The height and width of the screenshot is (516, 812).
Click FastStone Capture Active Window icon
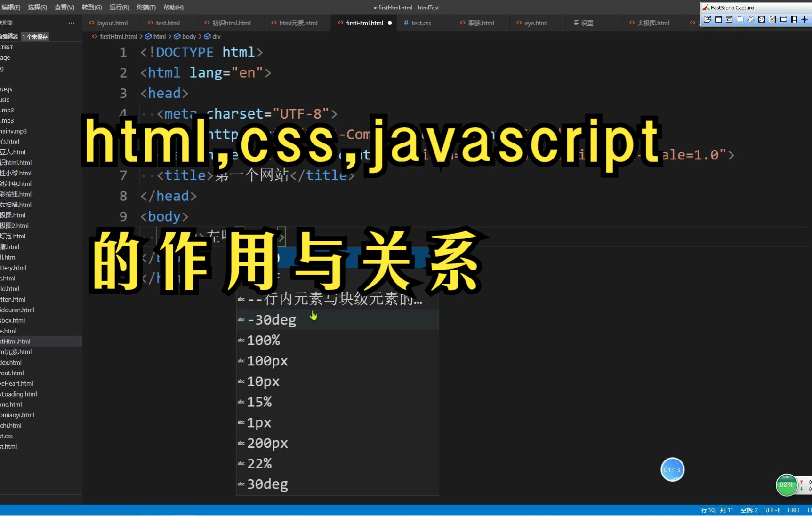tap(718, 19)
